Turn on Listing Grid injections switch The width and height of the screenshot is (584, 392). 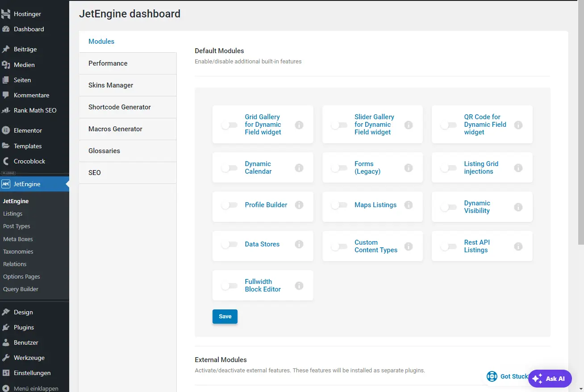coord(449,168)
